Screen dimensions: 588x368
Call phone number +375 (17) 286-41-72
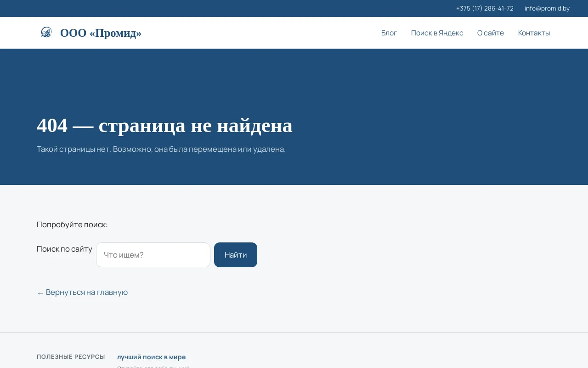pyautogui.click(x=485, y=8)
